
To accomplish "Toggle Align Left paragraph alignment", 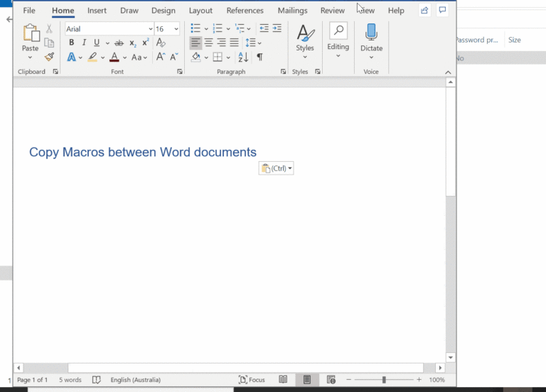I will coord(196,43).
